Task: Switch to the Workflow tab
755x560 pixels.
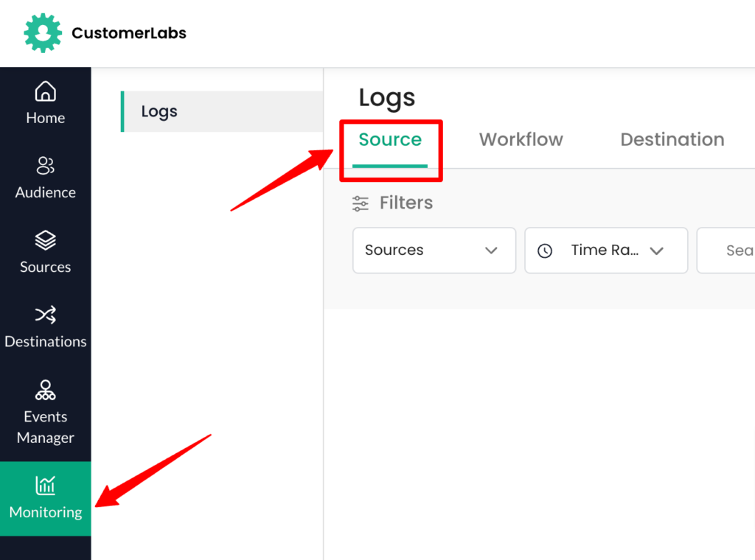Action: click(x=521, y=140)
